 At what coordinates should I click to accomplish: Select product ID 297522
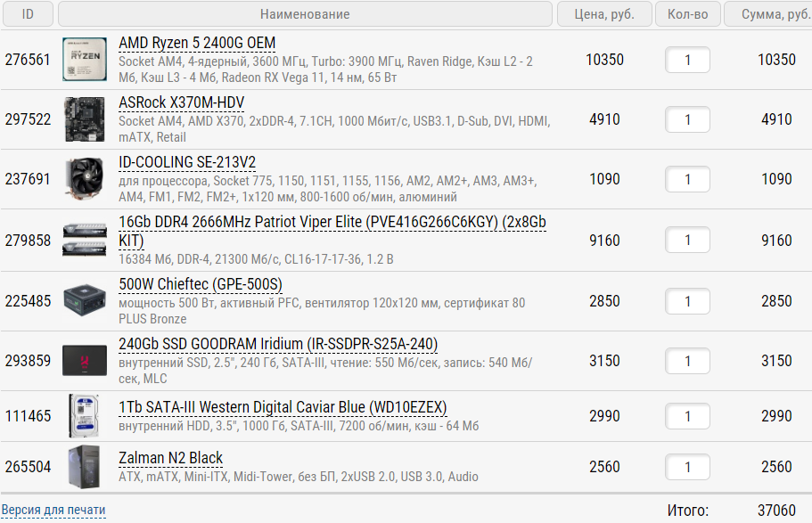[28, 119]
